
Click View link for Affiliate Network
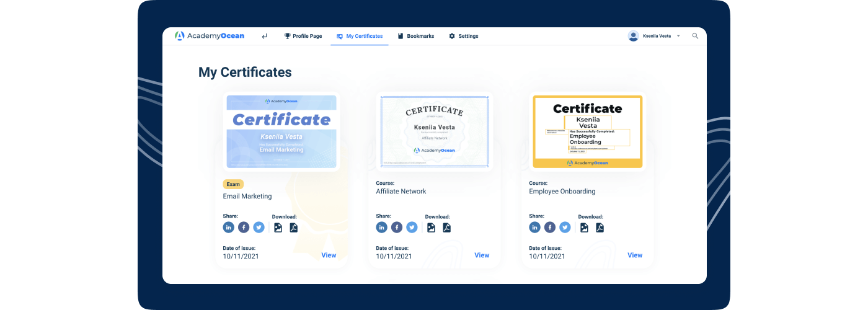click(482, 255)
